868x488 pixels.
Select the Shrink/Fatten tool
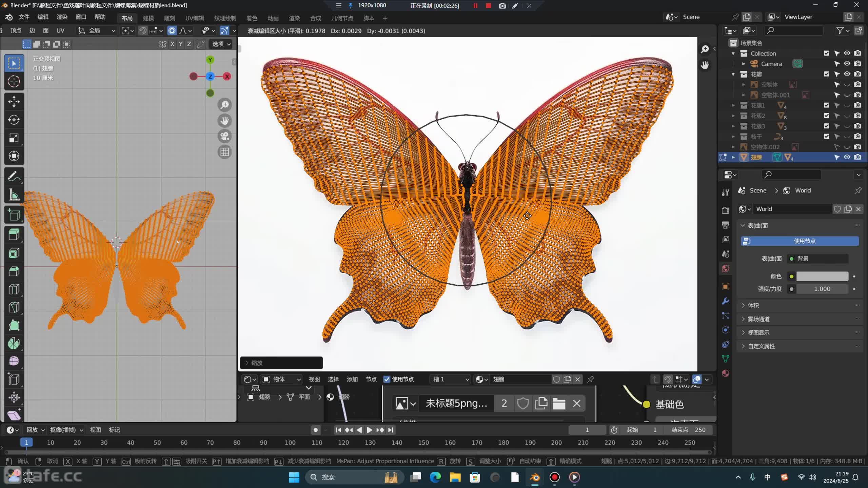(14, 397)
